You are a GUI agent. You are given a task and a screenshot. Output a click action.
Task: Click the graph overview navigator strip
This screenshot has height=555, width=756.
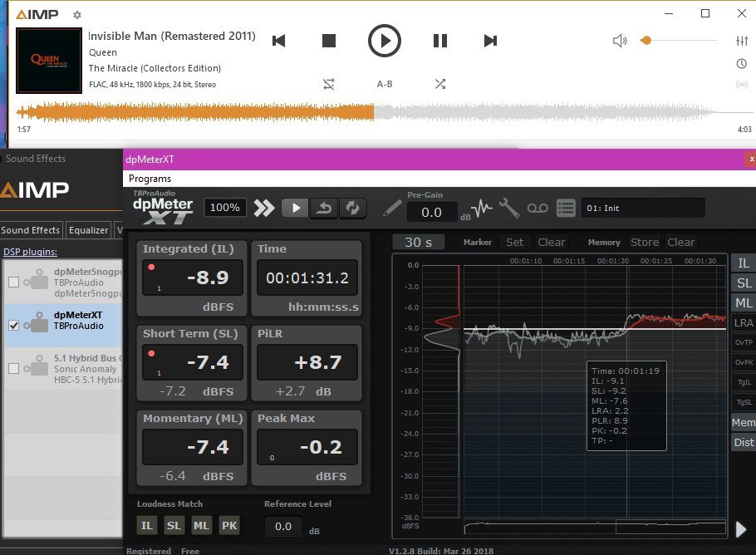tap(595, 527)
